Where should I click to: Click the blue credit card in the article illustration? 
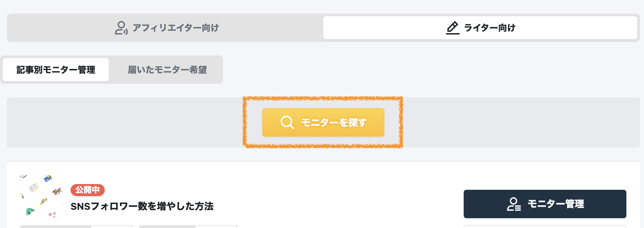[x=48, y=179]
